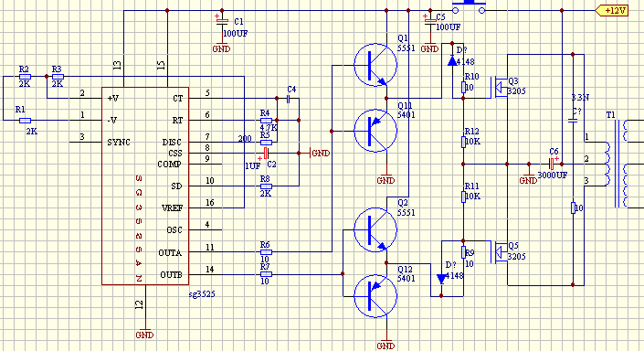Select the upper 4148 diode symbol
Viewport: 644px width, 351px height.
click(x=452, y=61)
